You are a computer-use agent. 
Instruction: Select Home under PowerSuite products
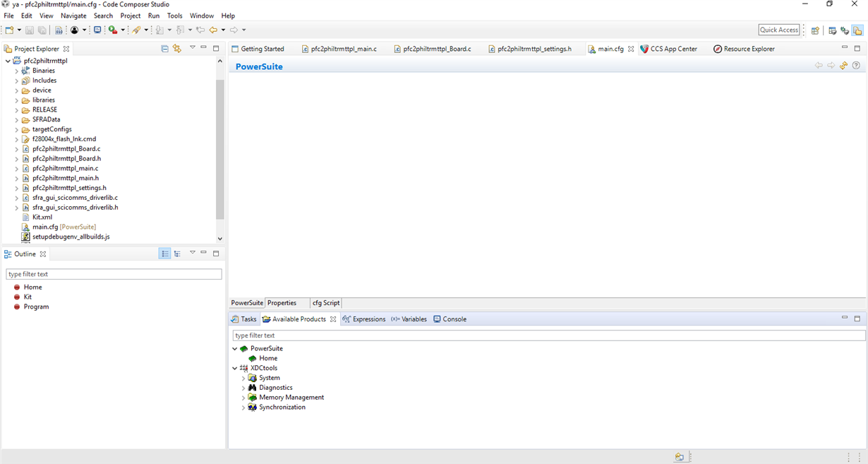pos(262,358)
